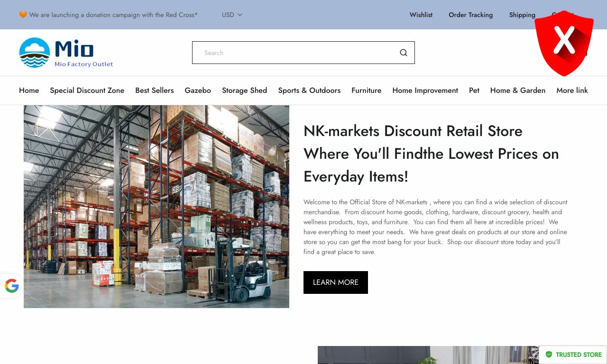Open the Home & Garden category
Viewport: 607px width, 364px height.
click(518, 91)
